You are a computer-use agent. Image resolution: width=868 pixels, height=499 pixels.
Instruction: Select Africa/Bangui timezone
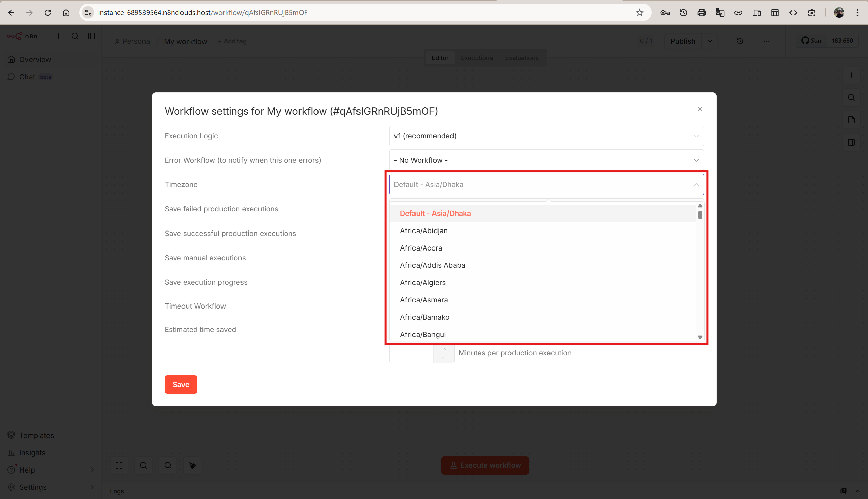tap(543, 334)
